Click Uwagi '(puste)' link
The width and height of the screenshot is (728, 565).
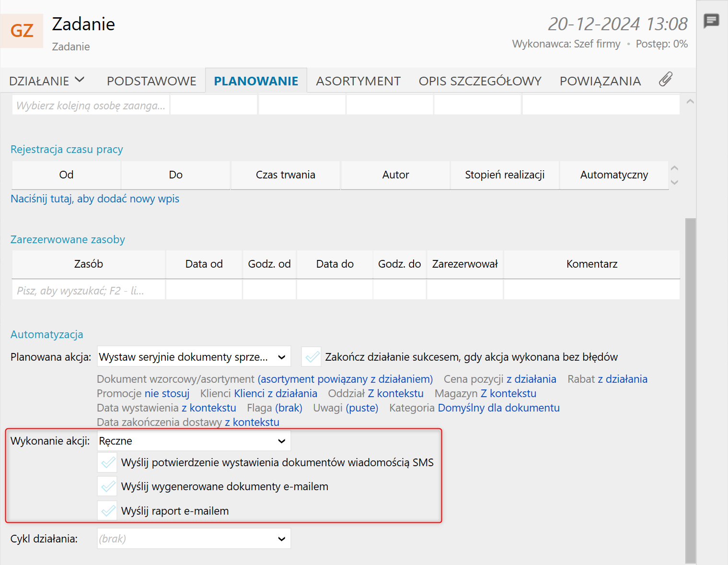pyautogui.click(x=362, y=408)
